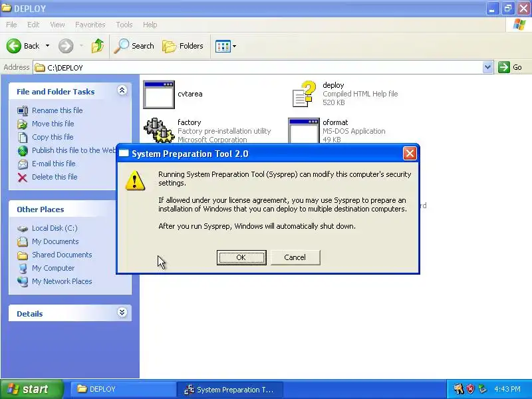Click the Go button
Viewport: 532px width, 399px height.
(x=510, y=67)
